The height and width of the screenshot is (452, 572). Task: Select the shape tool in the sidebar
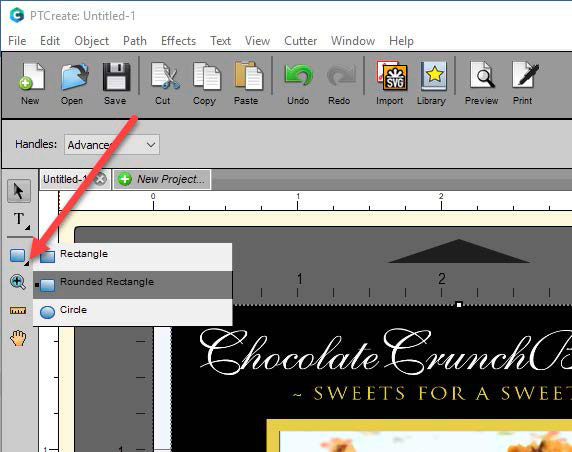(18, 256)
